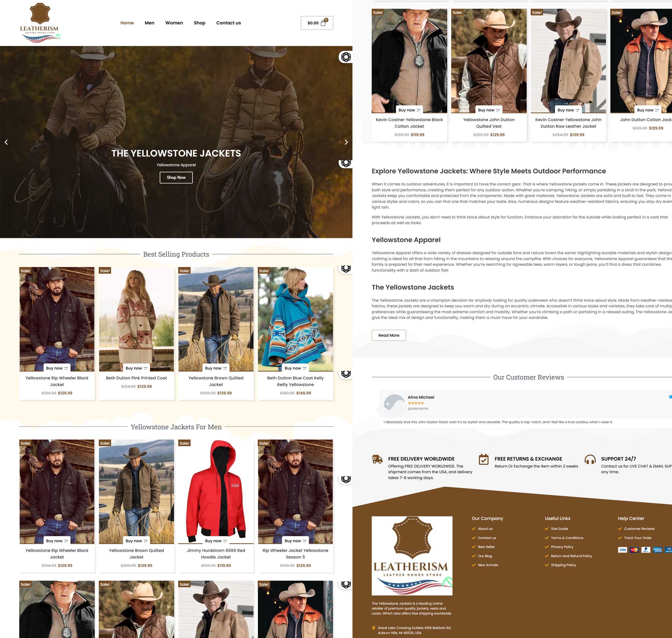The image size is (672, 638).
Task: Open the Men dropdown menu
Action: [150, 23]
